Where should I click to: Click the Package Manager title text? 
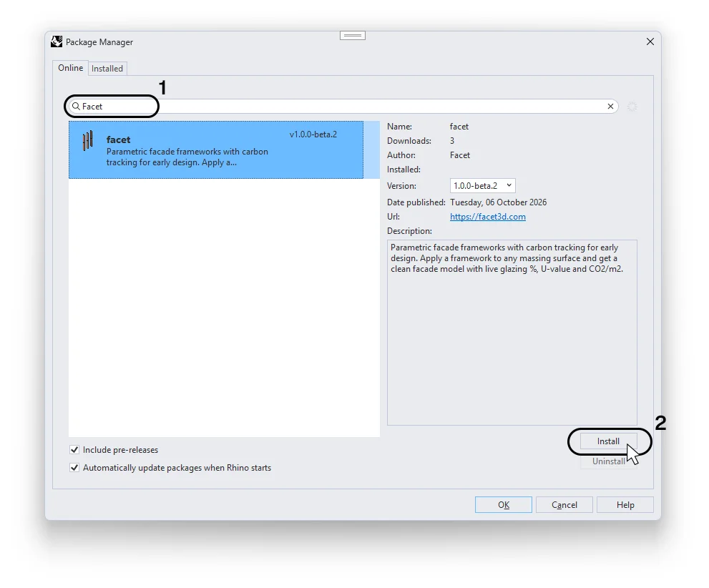(x=99, y=42)
